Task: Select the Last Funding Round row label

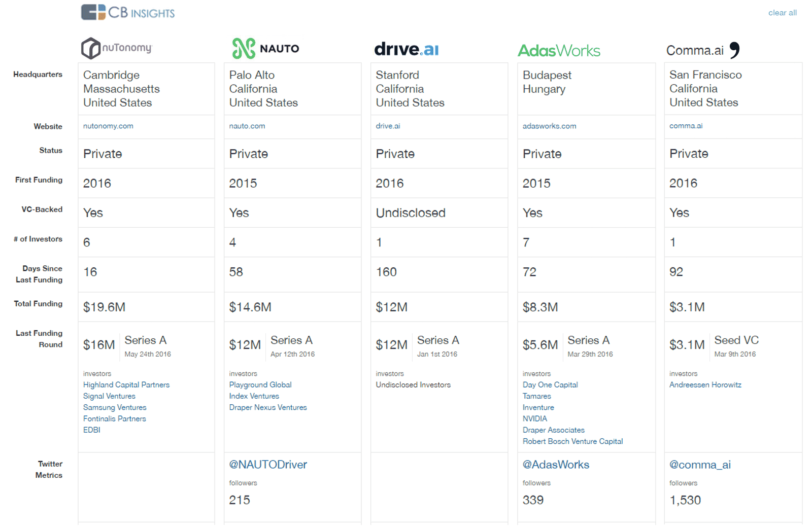Action: point(39,339)
